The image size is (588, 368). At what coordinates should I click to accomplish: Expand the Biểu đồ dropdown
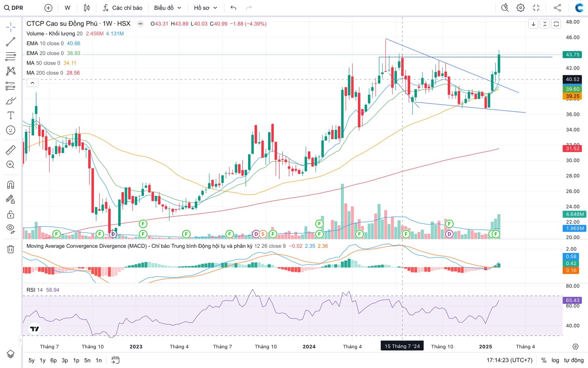pos(168,8)
